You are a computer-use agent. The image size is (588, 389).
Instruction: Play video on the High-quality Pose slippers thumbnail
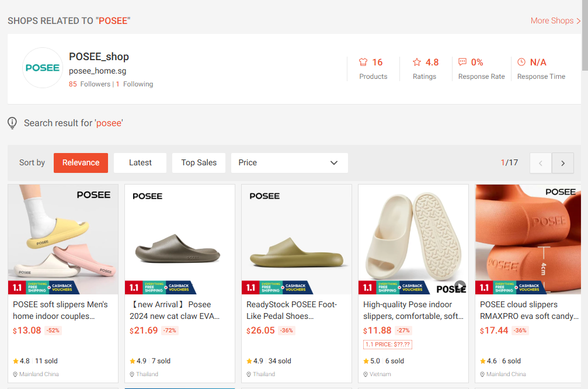460,286
